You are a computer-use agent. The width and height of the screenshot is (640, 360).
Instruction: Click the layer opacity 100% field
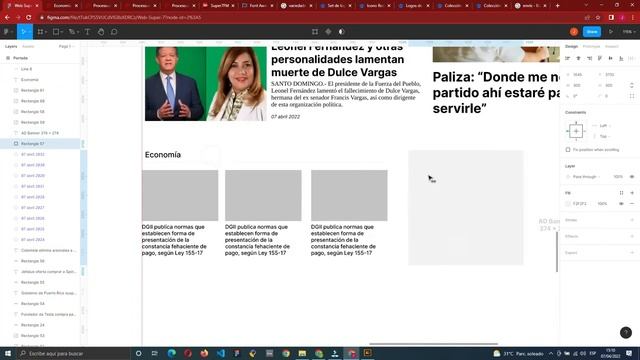tap(618, 177)
